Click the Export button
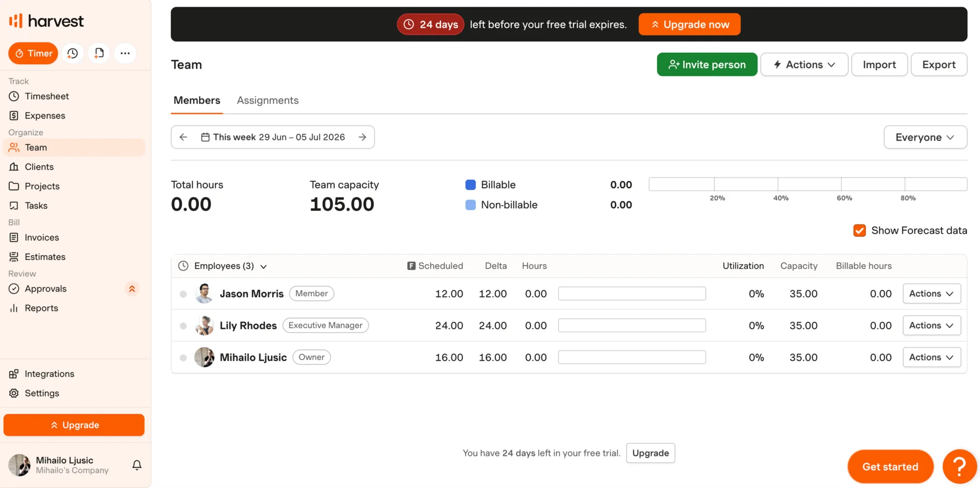The image size is (980, 488). pyautogui.click(x=939, y=64)
